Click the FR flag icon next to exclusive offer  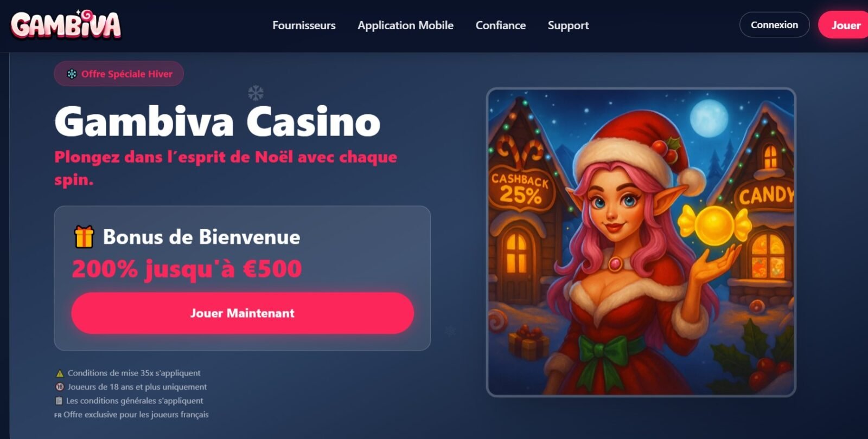(x=58, y=415)
